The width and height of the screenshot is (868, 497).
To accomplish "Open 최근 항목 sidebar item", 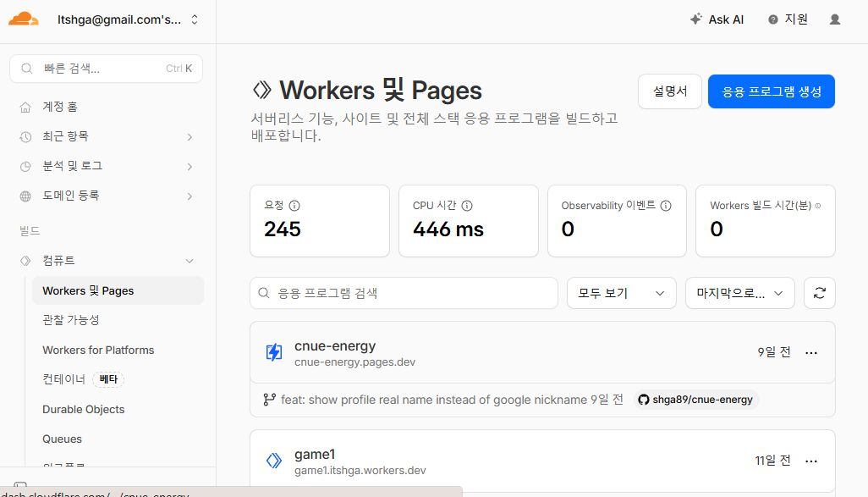I will point(65,136).
